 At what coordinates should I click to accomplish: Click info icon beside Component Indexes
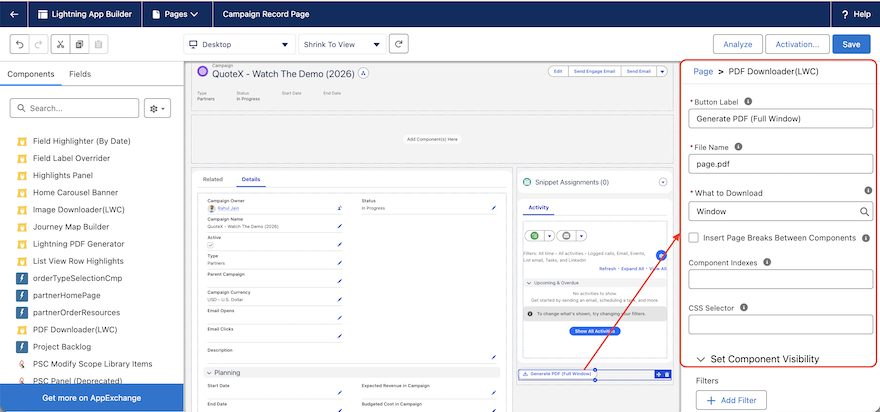[767, 262]
